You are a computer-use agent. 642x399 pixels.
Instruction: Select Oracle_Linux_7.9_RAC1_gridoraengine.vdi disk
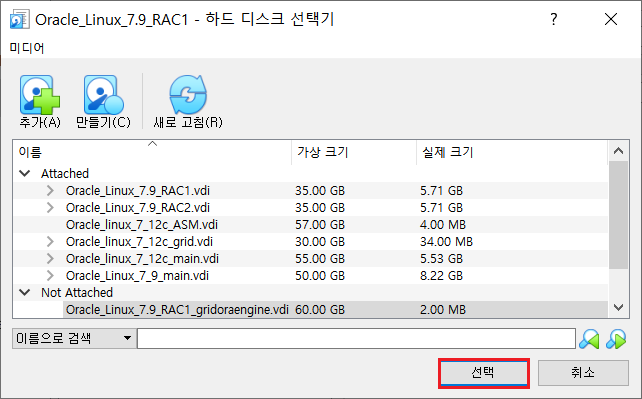[177, 309]
